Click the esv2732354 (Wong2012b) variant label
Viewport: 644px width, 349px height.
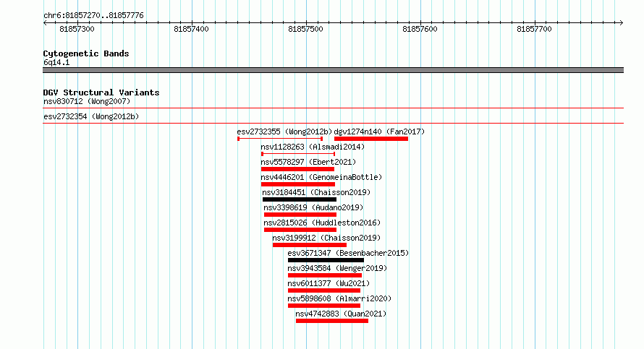coord(91,116)
